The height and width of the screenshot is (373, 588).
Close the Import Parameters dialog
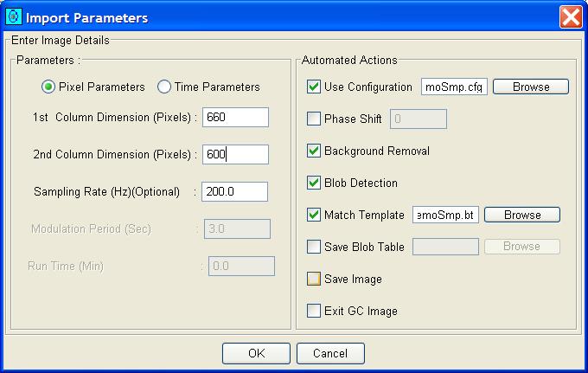pos(570,17)
